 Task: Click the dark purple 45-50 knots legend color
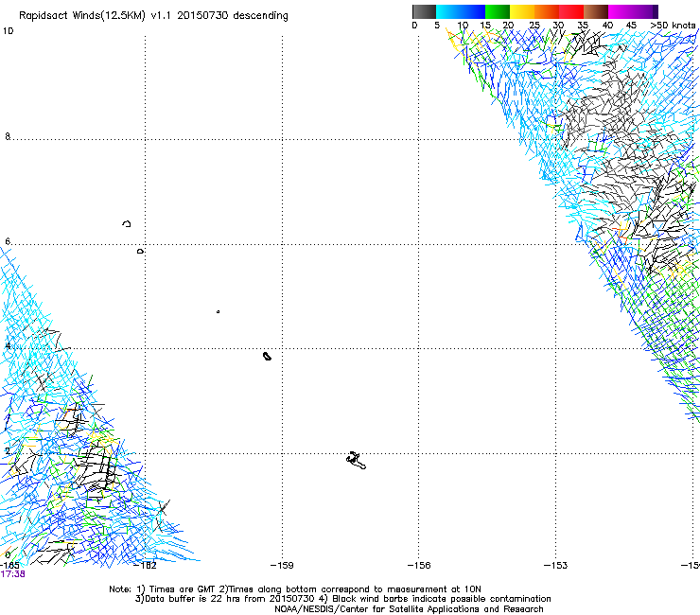645,11
